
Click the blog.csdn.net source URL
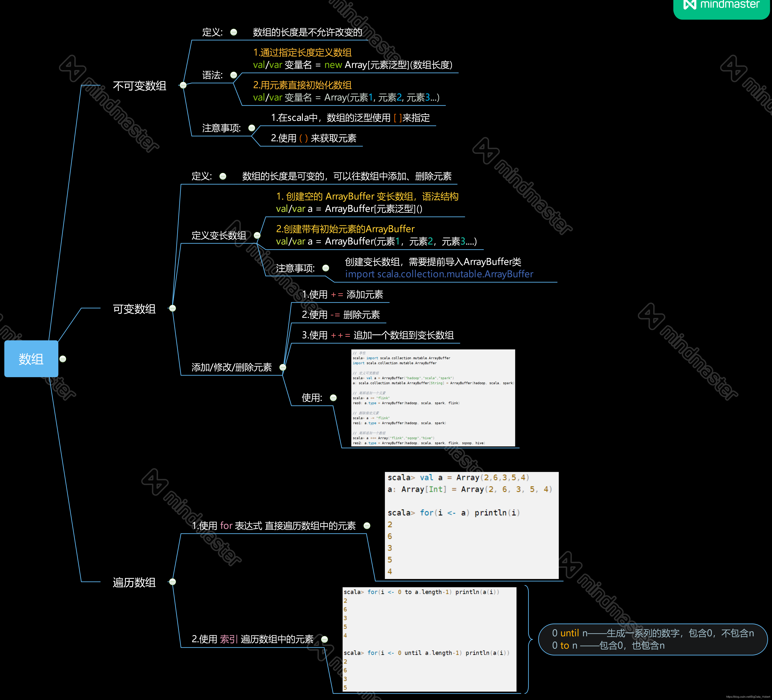[748, 697]
